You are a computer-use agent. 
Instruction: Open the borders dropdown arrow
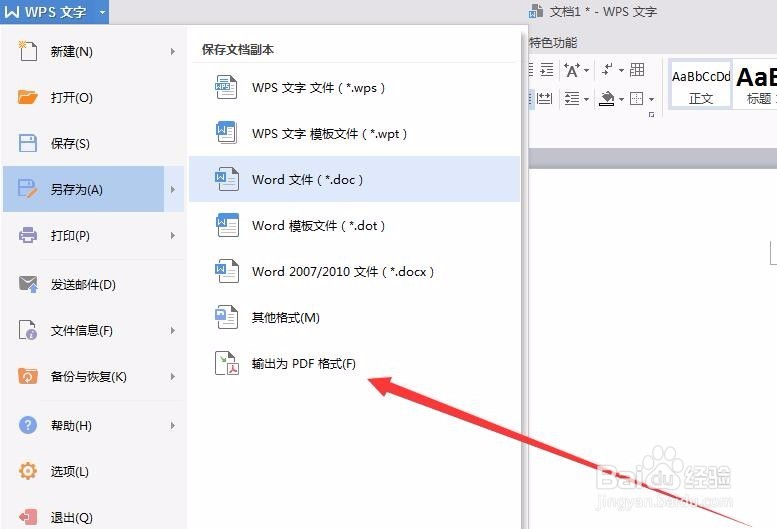(x=651, y=99)
